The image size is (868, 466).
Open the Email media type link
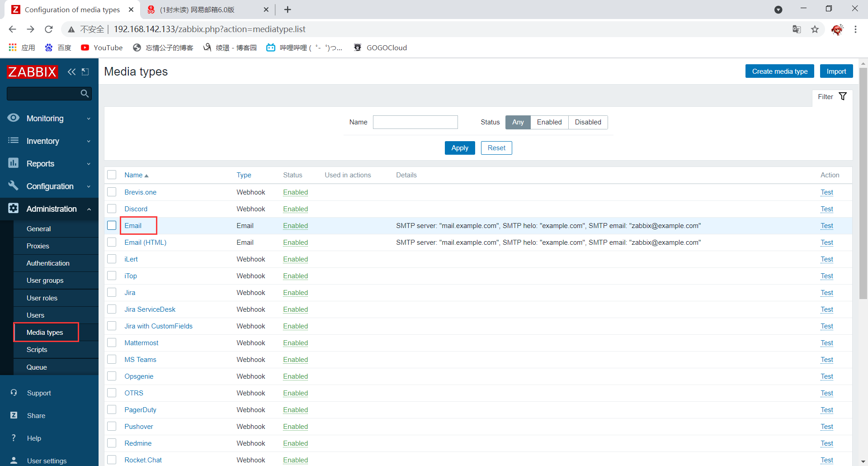133,225
